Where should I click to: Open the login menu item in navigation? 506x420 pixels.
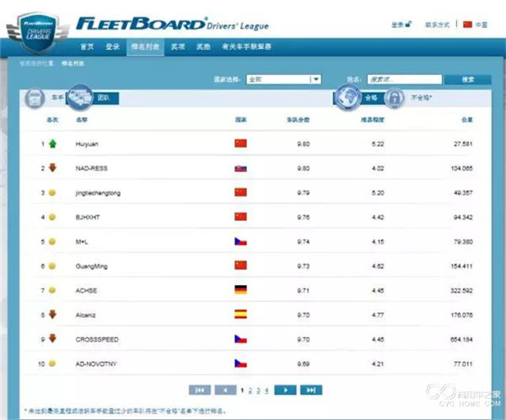[x=113, y=47]
